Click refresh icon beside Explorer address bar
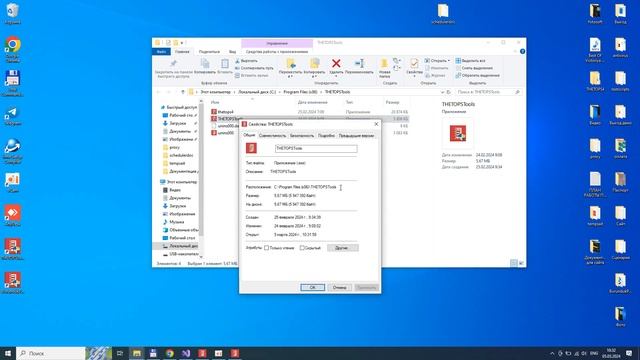 pos(449,92)
